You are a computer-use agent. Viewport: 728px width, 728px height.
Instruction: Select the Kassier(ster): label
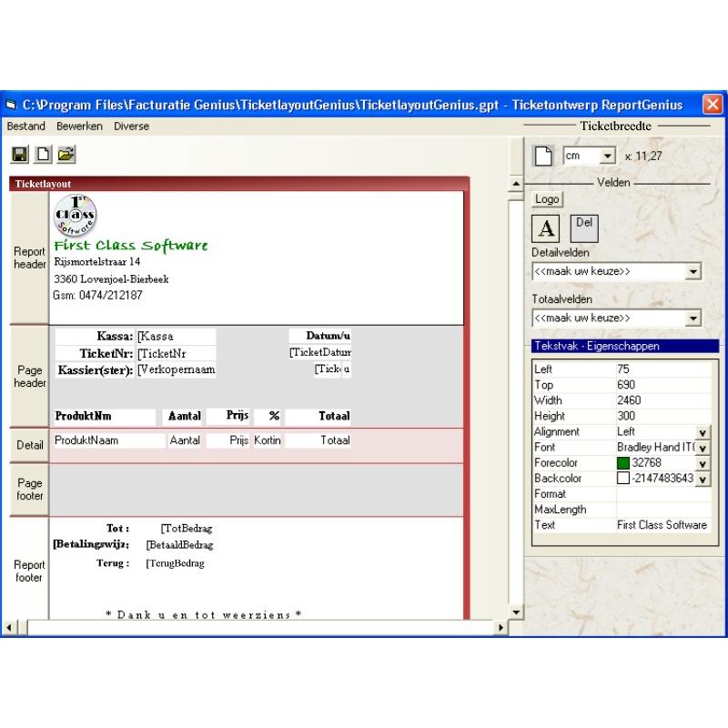[95, 370]
